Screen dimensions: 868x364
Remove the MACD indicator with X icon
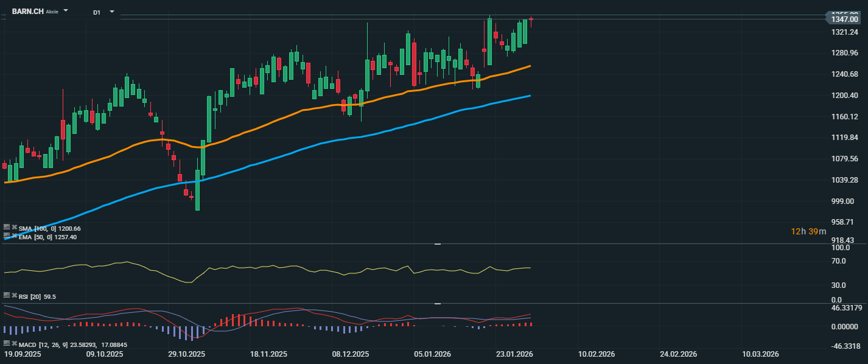click(x=14, y=345)
